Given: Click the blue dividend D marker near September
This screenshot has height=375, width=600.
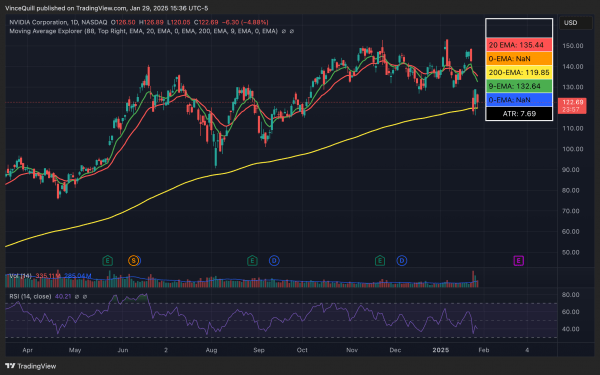Looking at the screenshot, I should 274,261.
